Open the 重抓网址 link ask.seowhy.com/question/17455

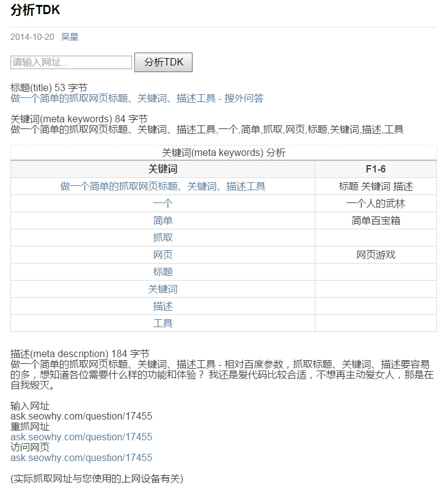point(81,437)
